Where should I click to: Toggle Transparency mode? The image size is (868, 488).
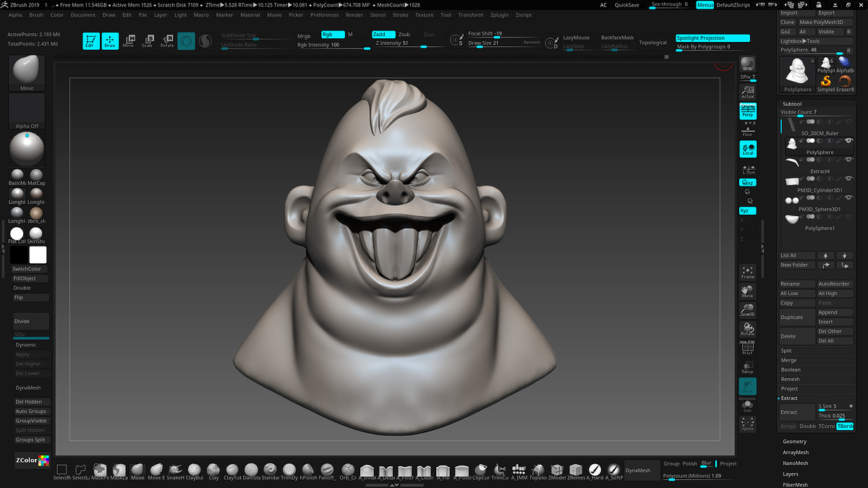coord(748,367)
